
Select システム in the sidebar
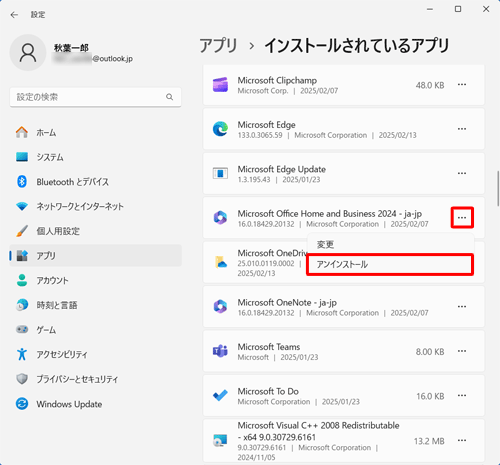tap(95, 157)
